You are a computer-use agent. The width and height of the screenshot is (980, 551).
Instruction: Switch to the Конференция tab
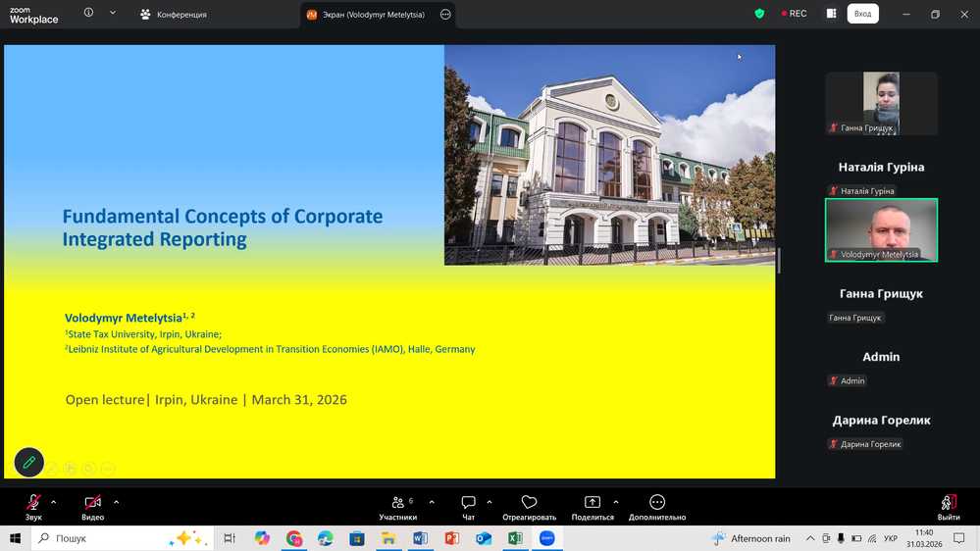point(173,15)
